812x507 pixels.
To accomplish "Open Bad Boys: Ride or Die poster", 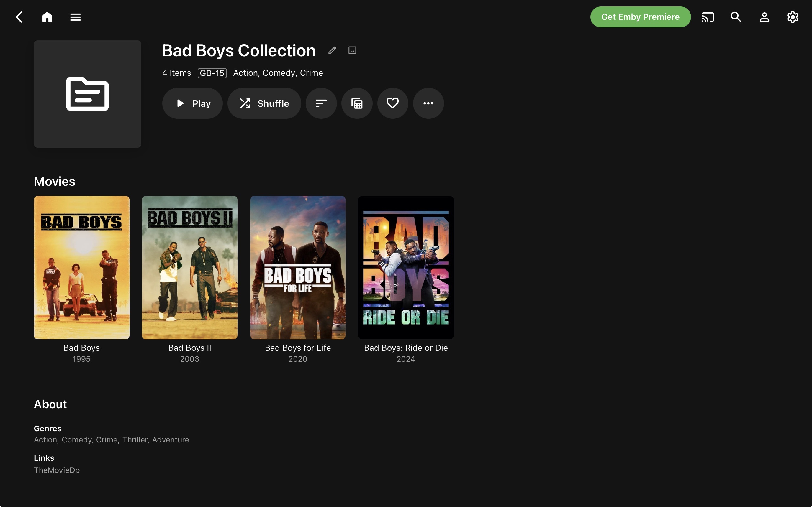I will tap(406, 268).
